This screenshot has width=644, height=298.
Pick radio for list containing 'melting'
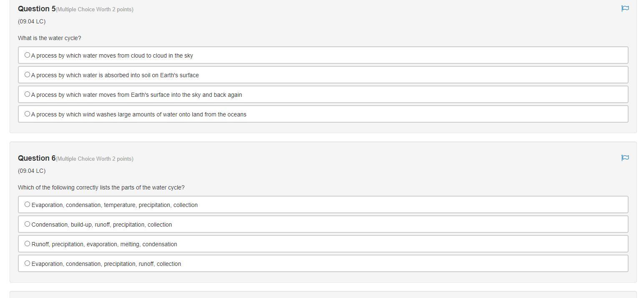tap(27, 244)
